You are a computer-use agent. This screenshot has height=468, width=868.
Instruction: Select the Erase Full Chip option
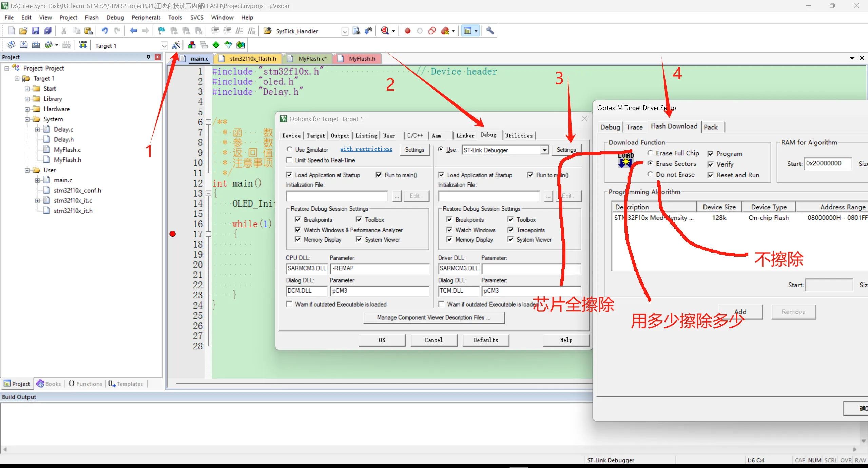(650, 153)
